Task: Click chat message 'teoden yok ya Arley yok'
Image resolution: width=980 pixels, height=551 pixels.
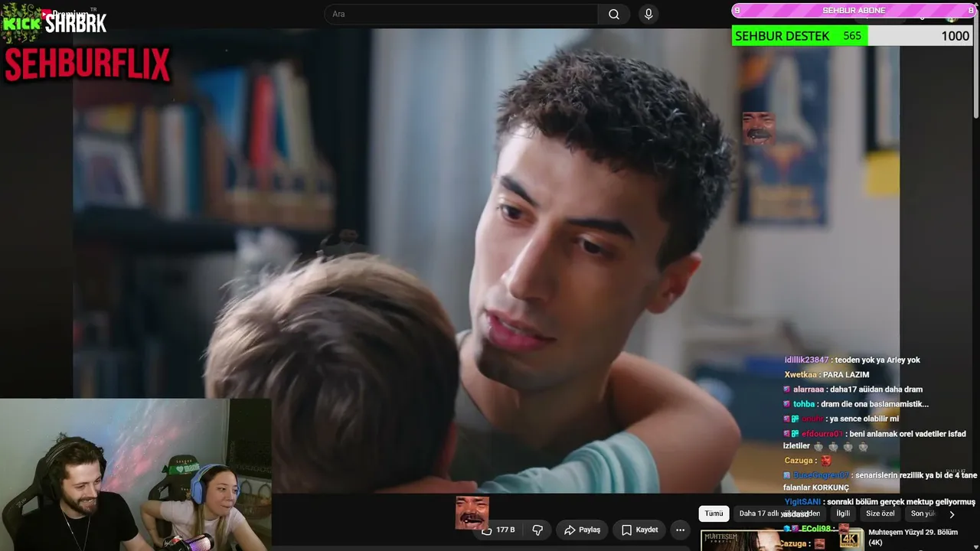Action: [x=877, y=360]
